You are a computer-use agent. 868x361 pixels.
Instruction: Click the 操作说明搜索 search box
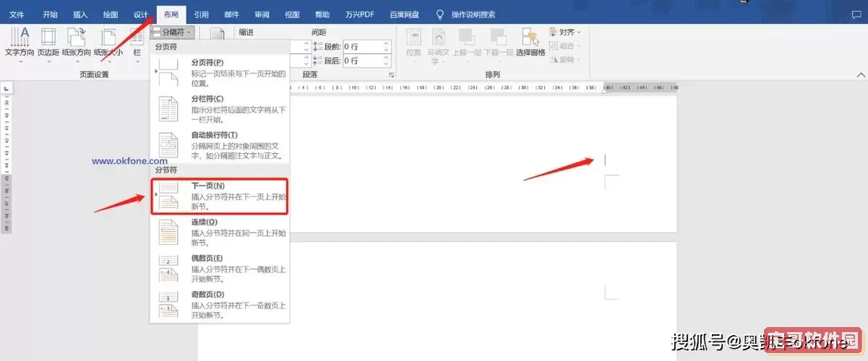[x=473, y=14]
